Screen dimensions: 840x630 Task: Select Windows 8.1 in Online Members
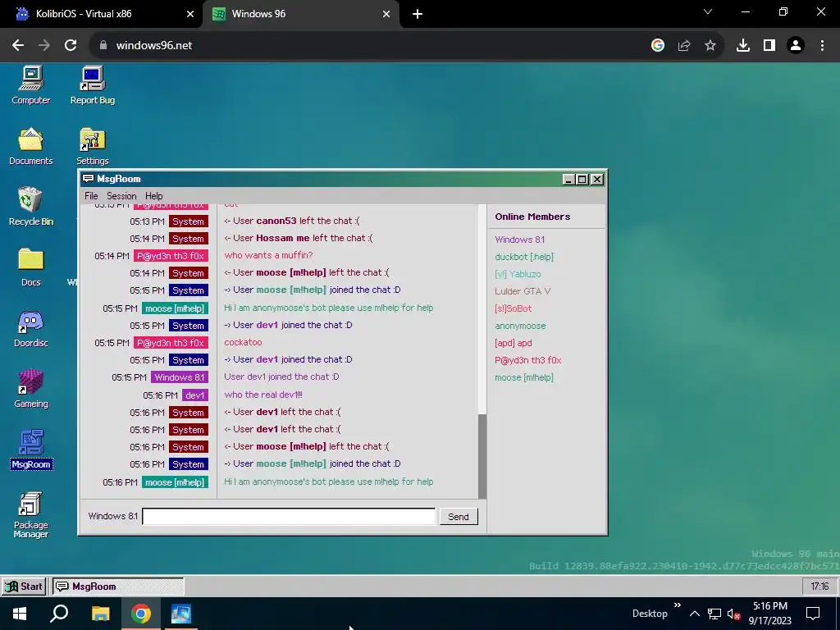click(x=519, y=240)
